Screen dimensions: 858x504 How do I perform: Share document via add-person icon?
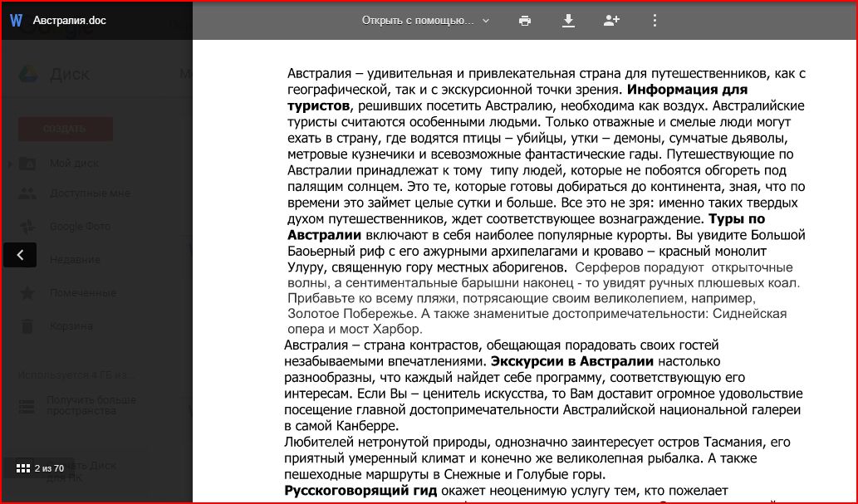pyautogui.click(x=611, y=21)
